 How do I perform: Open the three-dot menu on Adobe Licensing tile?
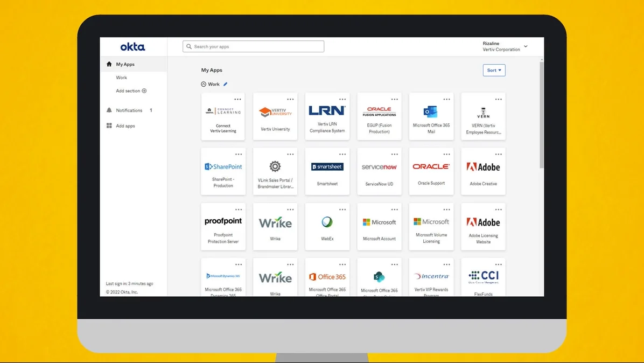point(499,210)
